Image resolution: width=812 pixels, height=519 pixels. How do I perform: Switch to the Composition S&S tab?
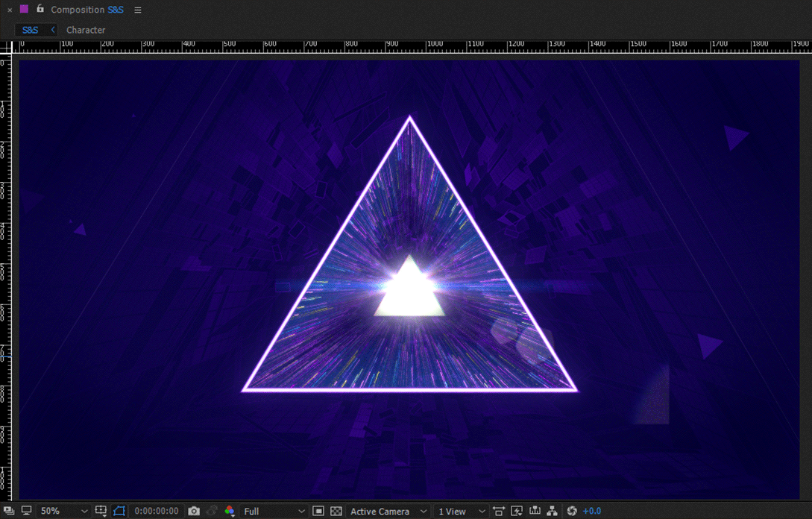tap(84, 10)
